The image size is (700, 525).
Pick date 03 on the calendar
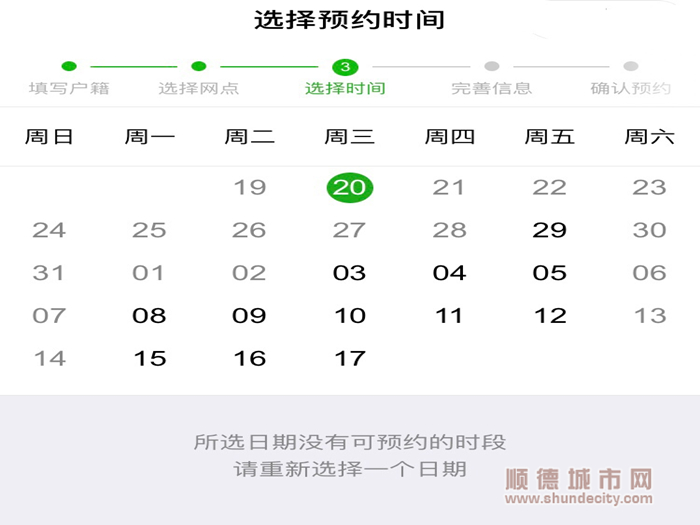[350, 273]
